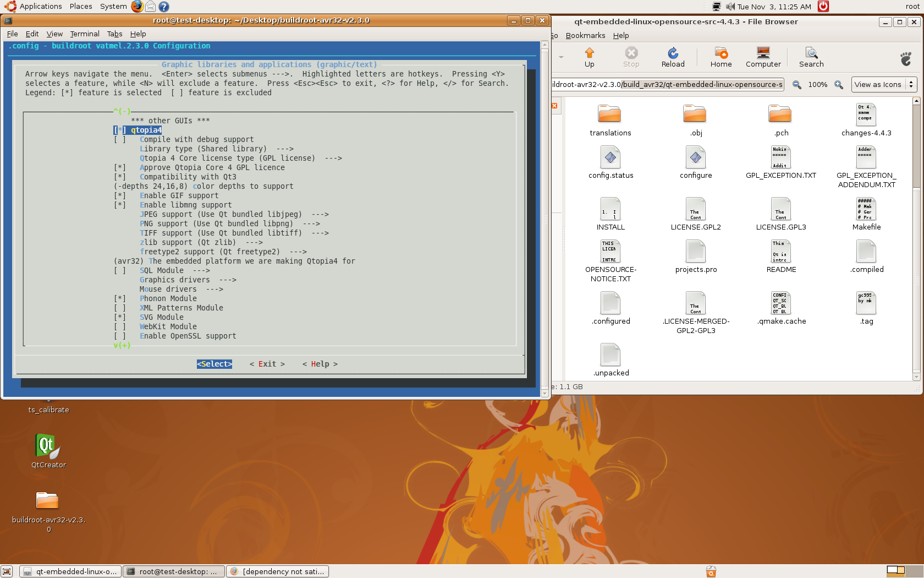Open Qtopia 4 Core license type submenu
924x578 pixels.
click(x=241, y=159)
